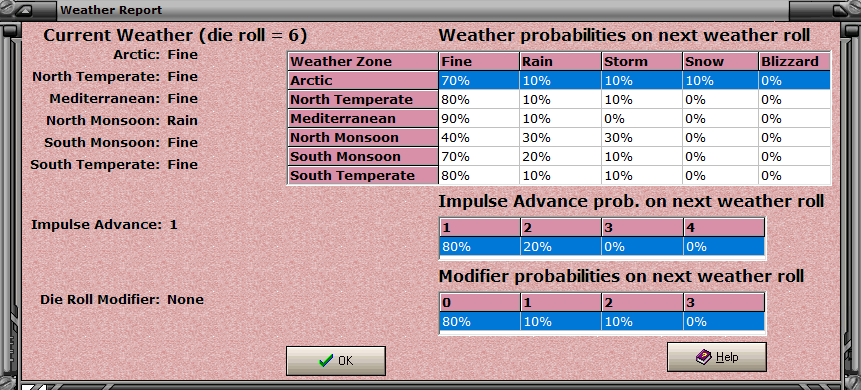Click the Weather Report title bar
The image size is (861, 390).
pos(423,10)
